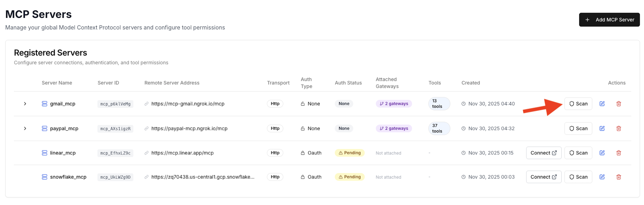Scan the linear_mcp server
Screen dimensions: 644x205
coord(578,153)
